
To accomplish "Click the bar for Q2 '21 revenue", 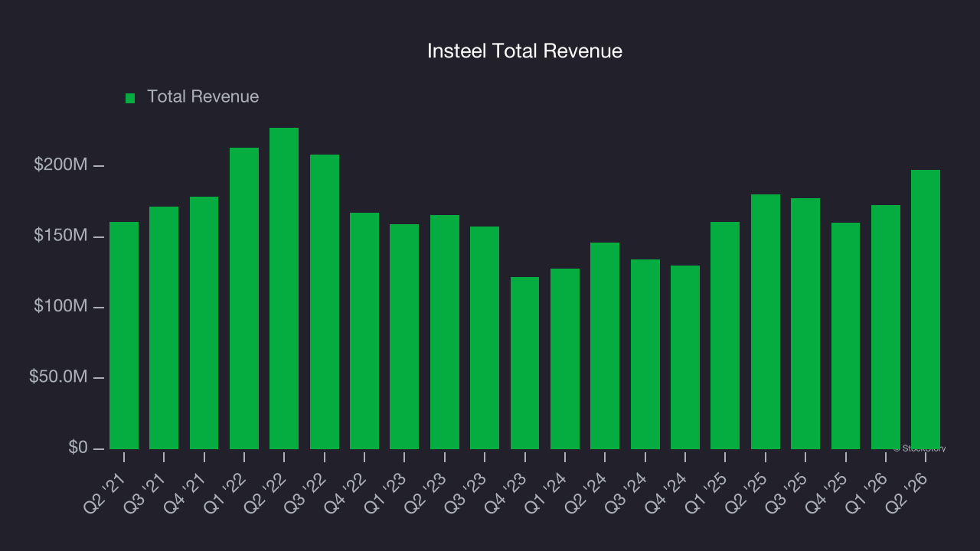I will pos(124,335).
